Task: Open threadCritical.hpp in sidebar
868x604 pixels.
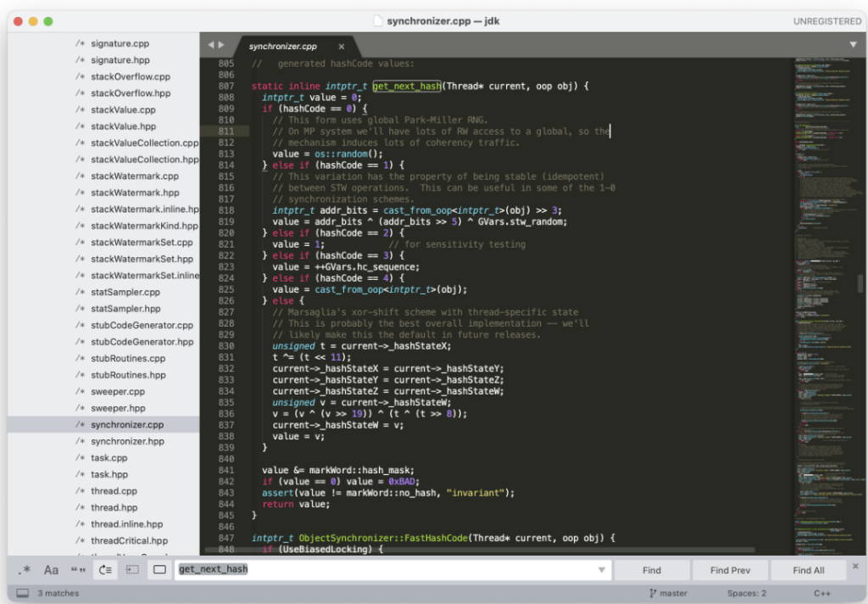Action: click(x=129, y=541)
